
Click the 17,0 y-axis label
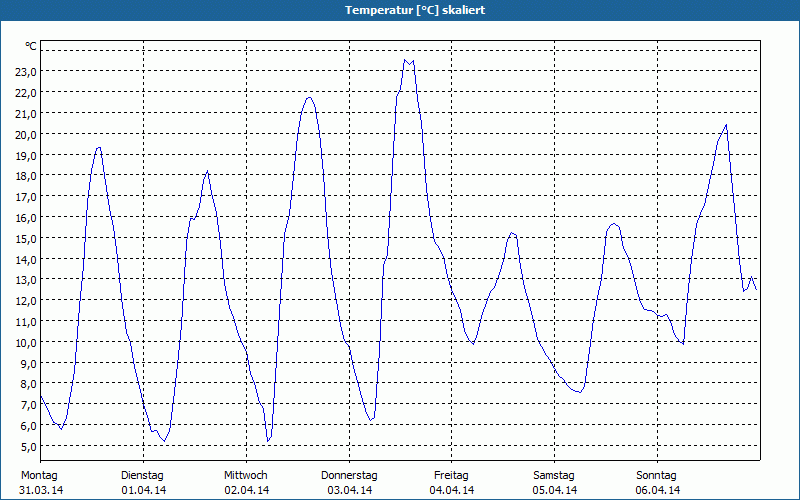coord(26,197)
